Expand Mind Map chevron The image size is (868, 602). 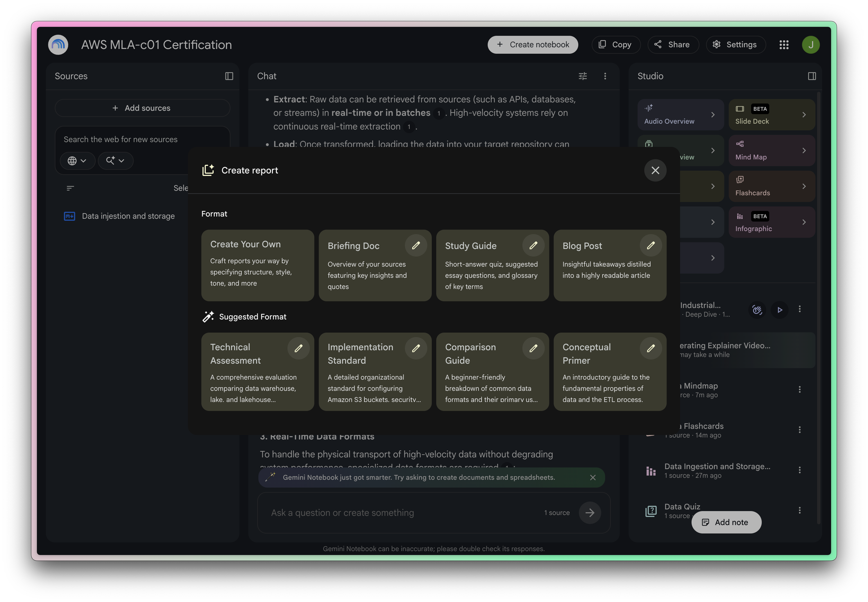(x=804, y=150)
